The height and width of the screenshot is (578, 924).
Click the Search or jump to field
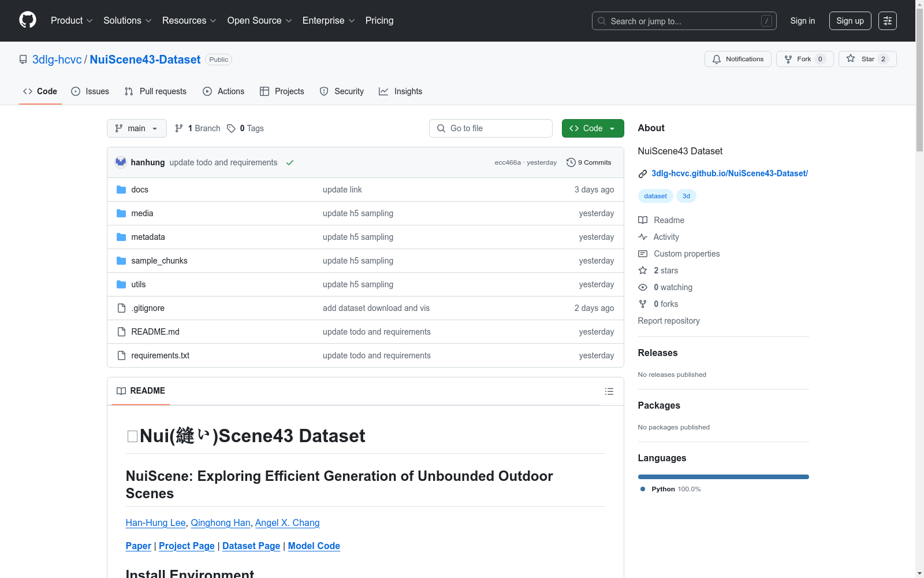pyautogui.click(x=684, y=21)
